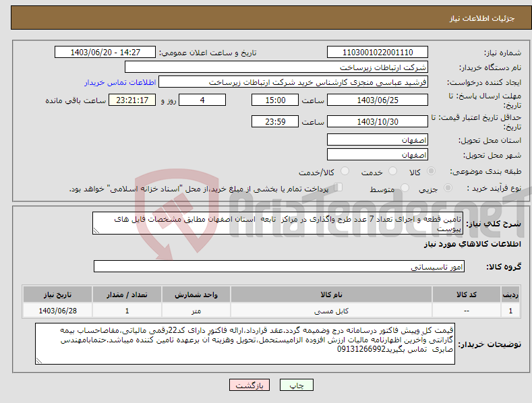Select the جزیی purchase type radio
The height and width of the screenshot is (403, 532).
[448, 188]
